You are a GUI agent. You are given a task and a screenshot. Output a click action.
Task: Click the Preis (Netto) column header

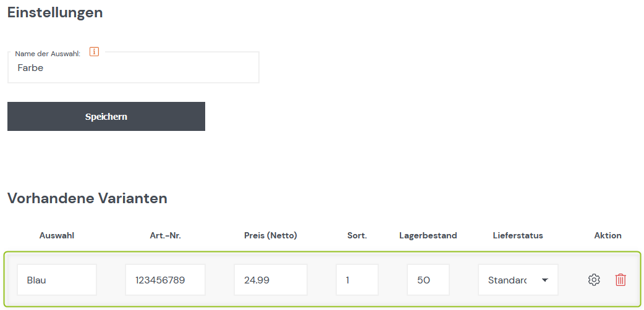[x=271, y=236]
